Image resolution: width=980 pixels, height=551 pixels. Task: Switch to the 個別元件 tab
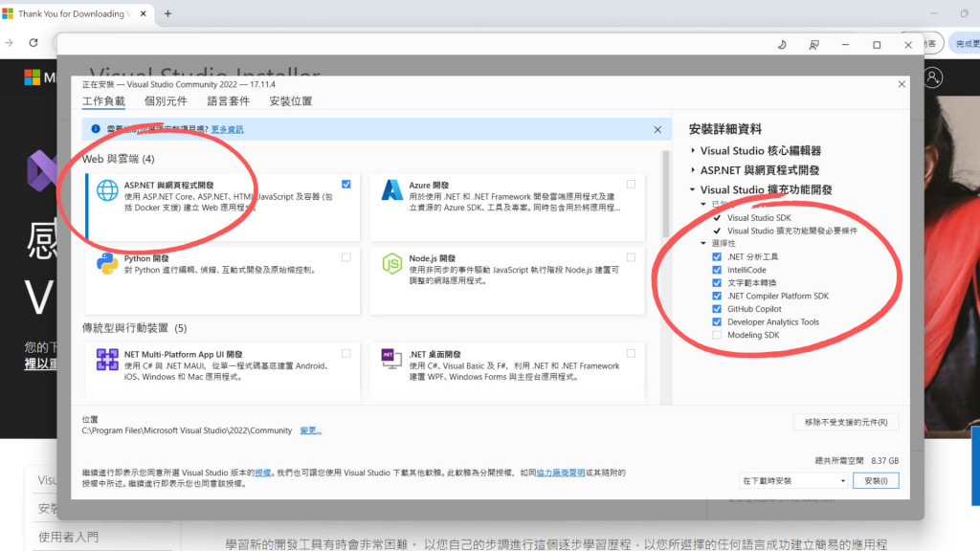(x=166, y=101)
